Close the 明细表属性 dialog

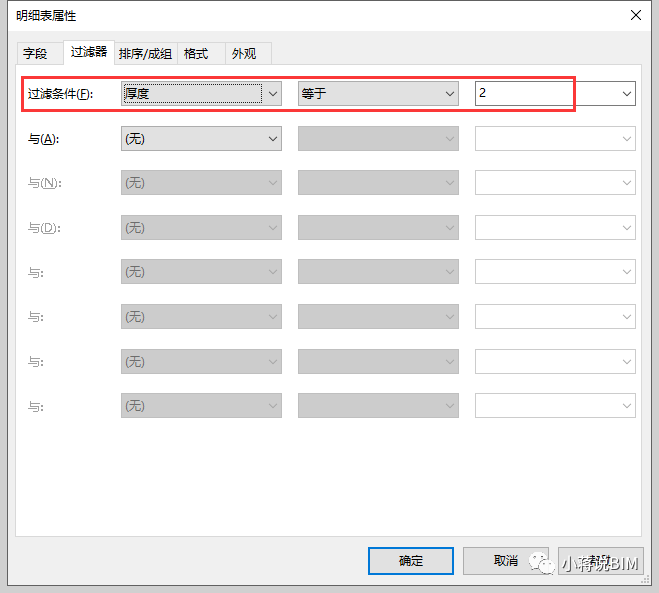point(636,16)
